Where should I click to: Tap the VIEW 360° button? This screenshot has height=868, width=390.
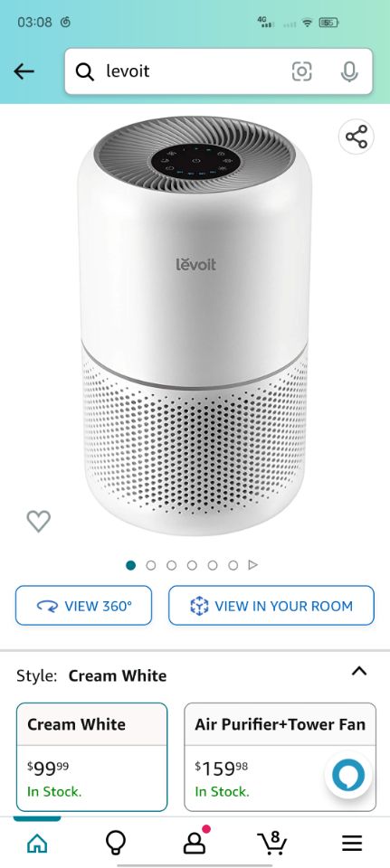[83, 606]
